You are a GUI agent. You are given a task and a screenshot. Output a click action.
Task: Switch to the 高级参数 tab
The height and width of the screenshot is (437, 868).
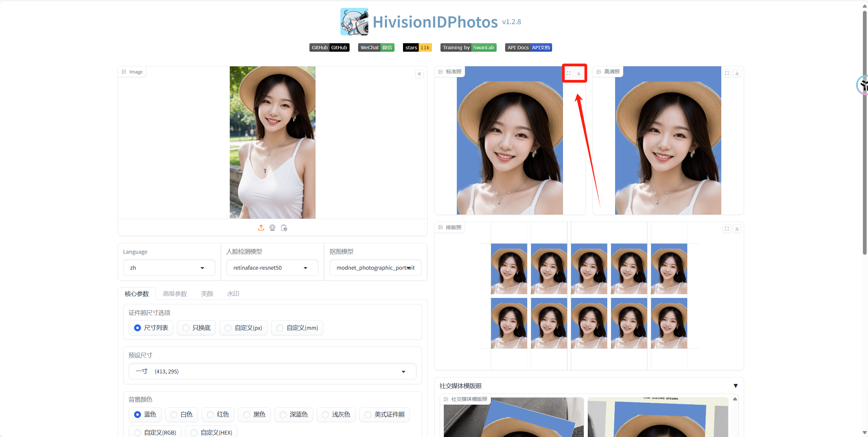[x=175, y=293]
